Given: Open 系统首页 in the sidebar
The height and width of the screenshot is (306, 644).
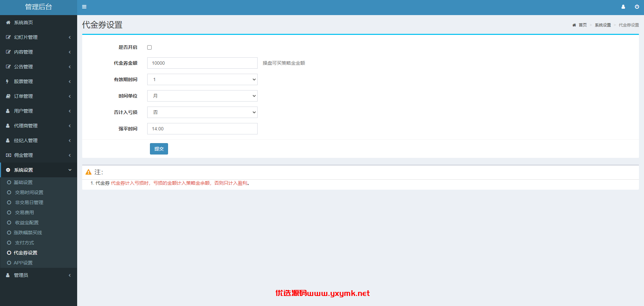Looking at the screenshot, I should 39,22.
